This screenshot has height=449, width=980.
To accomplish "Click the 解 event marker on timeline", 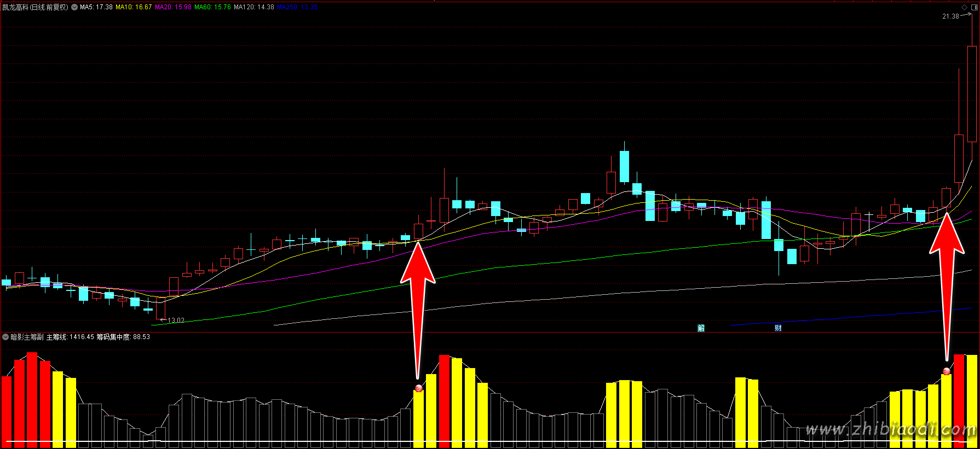I will tap(701, 328).
